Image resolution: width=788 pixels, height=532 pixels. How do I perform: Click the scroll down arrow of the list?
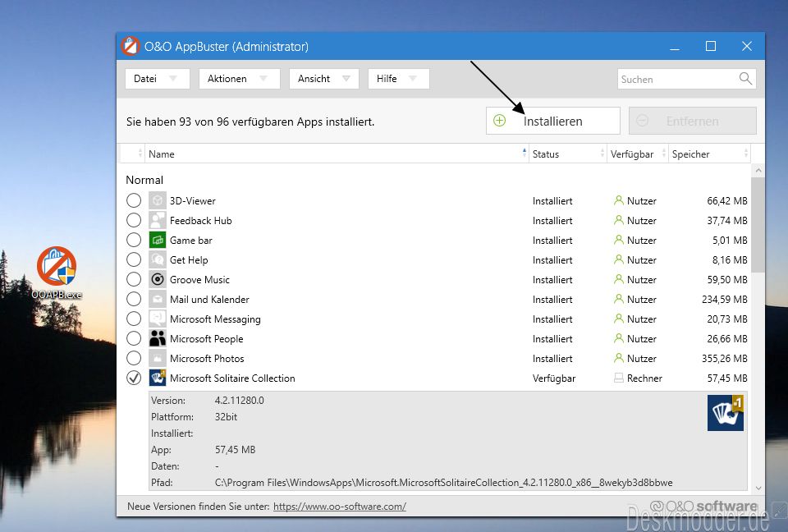[x=758, y=488]
